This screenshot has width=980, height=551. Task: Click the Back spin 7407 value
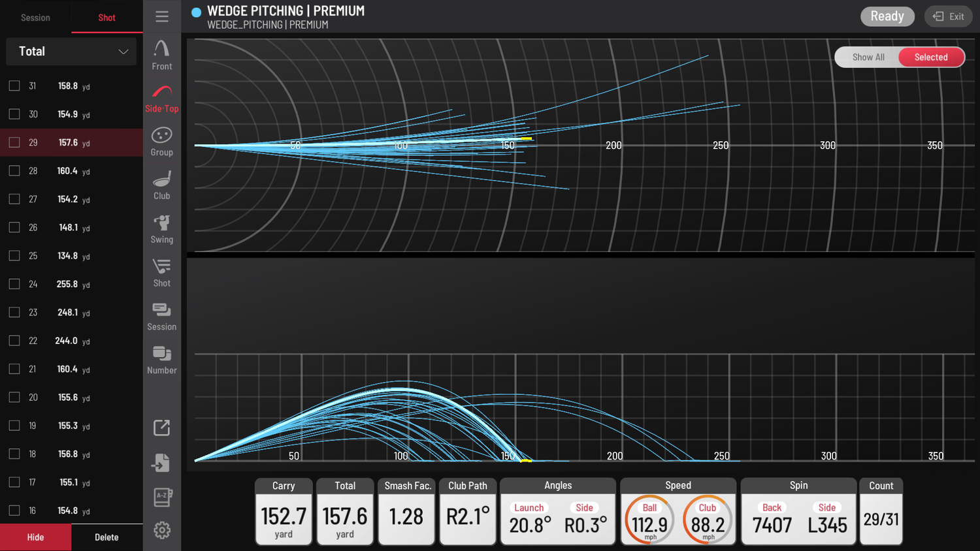tap(772, 525)
